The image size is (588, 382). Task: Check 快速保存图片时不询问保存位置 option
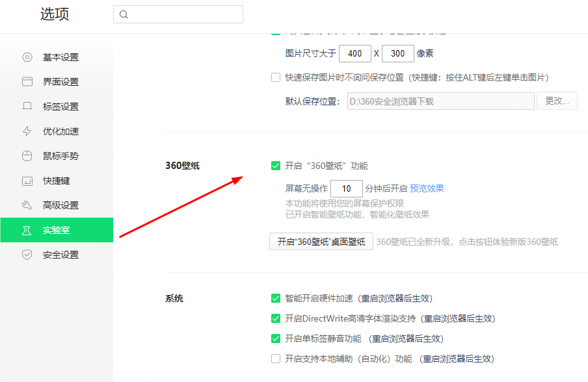(276, 77)
